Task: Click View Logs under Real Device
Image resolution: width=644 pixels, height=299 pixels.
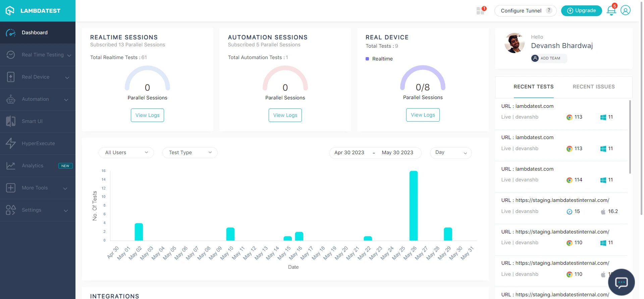Action: (x=423, y=115)
